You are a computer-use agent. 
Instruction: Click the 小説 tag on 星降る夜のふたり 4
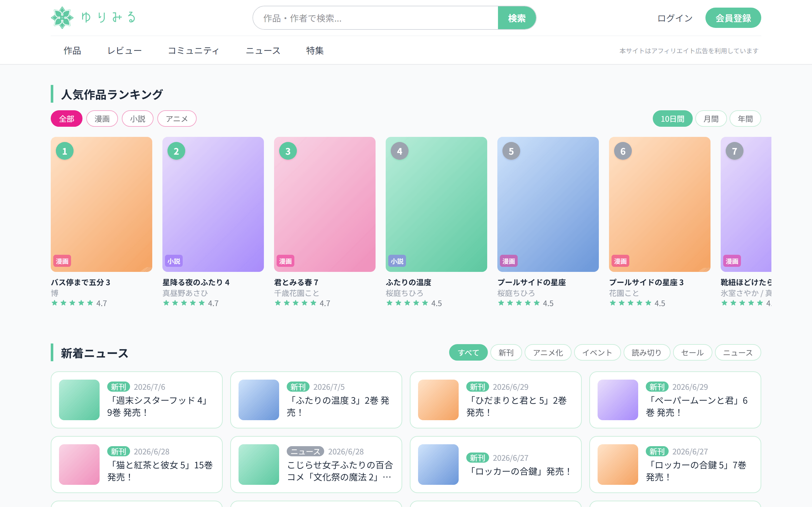(x=174, y=261)
